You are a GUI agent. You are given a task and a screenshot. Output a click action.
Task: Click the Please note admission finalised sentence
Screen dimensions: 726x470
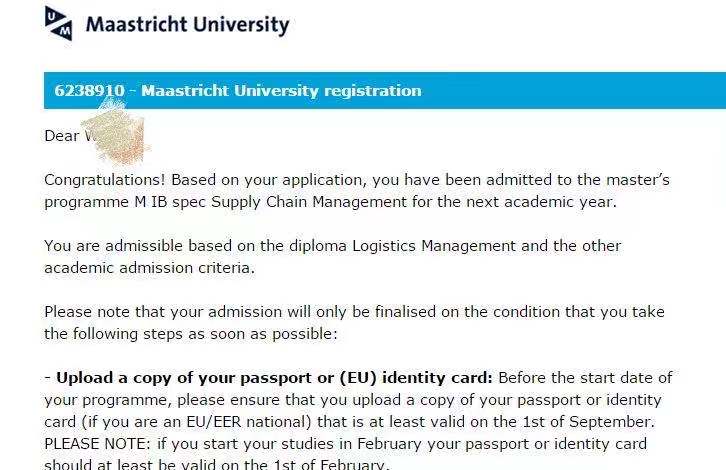click(354, 312)
